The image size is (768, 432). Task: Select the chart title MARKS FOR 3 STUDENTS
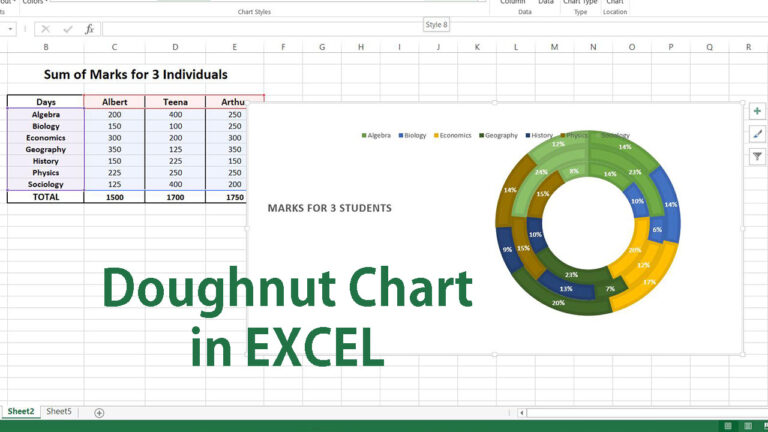coord(329,208)
